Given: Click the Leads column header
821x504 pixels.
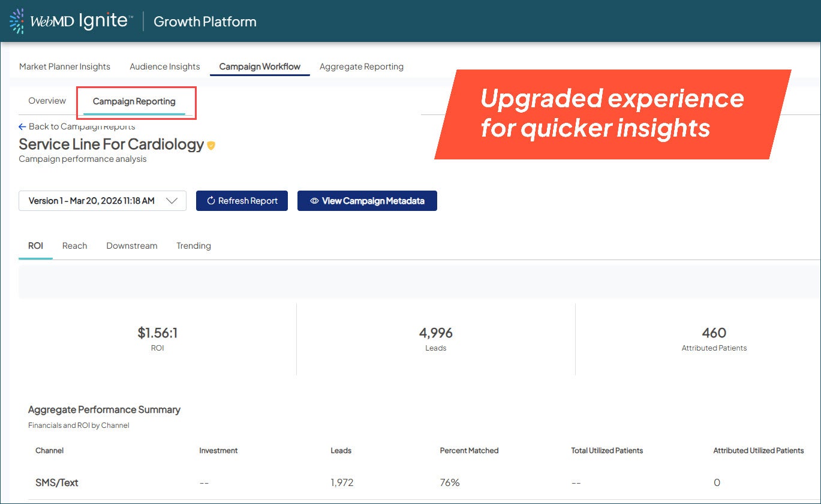Looking at the screenshot, I should (x=341, y=450).
